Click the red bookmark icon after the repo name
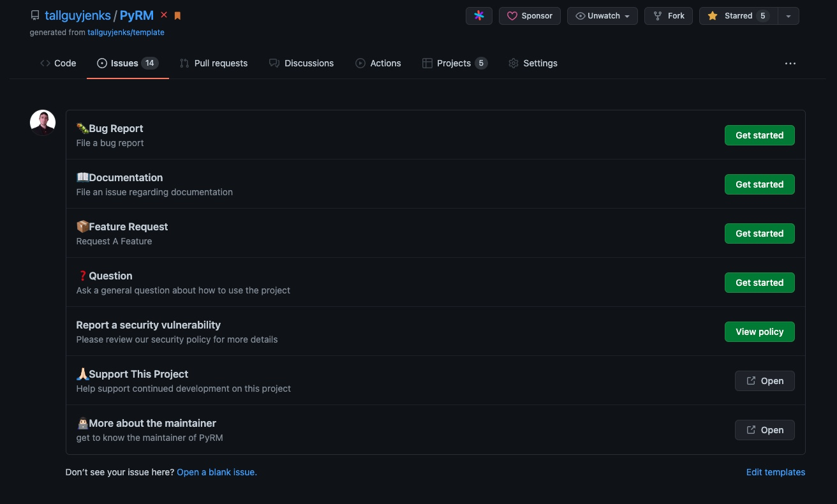Screen dimensions: 837x504 tap(177, 14)
